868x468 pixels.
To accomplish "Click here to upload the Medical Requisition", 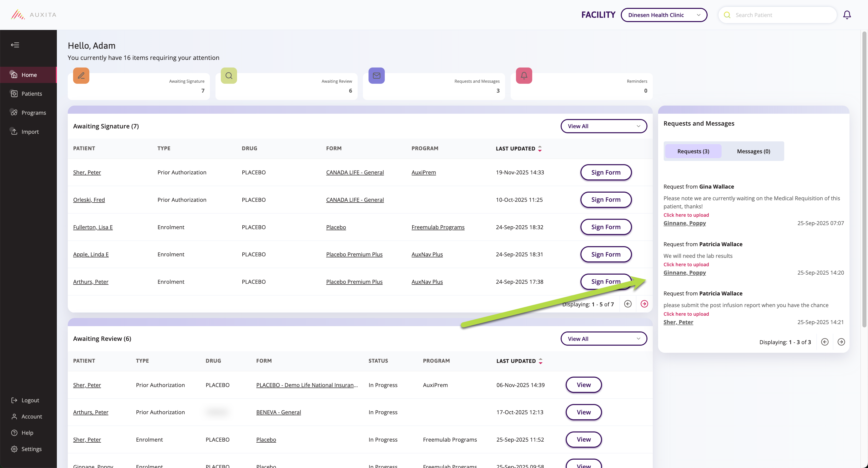I will [686, 215].
